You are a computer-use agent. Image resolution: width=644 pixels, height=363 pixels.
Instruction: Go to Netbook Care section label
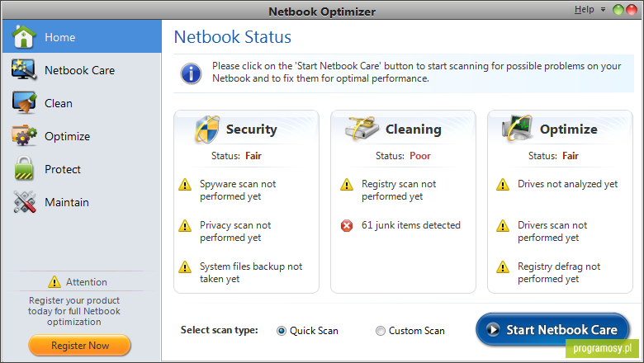(80, 70)
